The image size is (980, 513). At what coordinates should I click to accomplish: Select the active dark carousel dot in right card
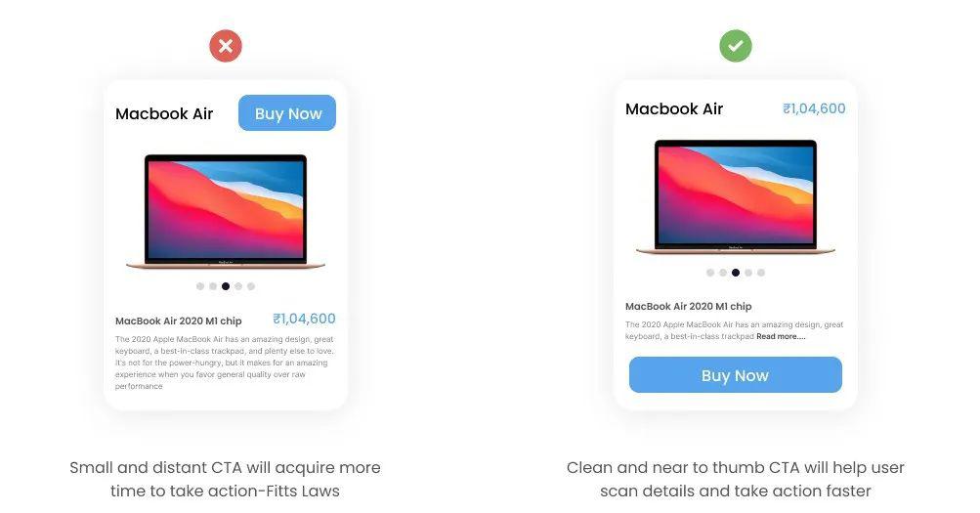pos(736,273)
